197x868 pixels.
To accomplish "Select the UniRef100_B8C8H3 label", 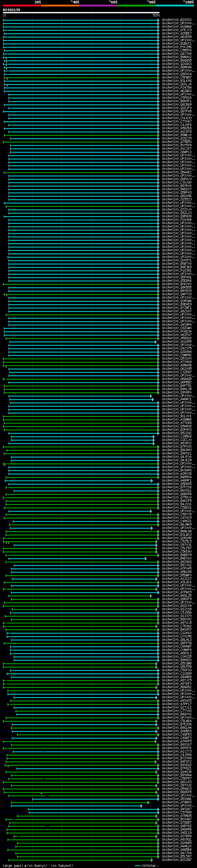I will coord(177,450).
